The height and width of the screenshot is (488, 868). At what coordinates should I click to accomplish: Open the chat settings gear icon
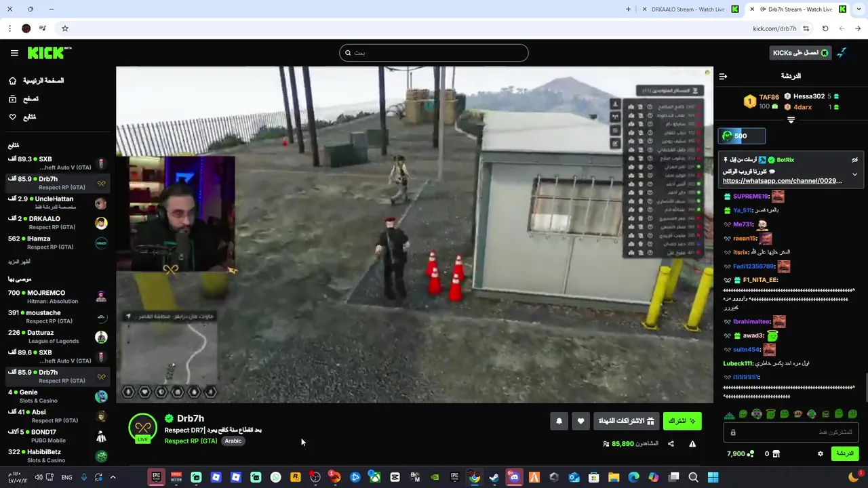821,453
